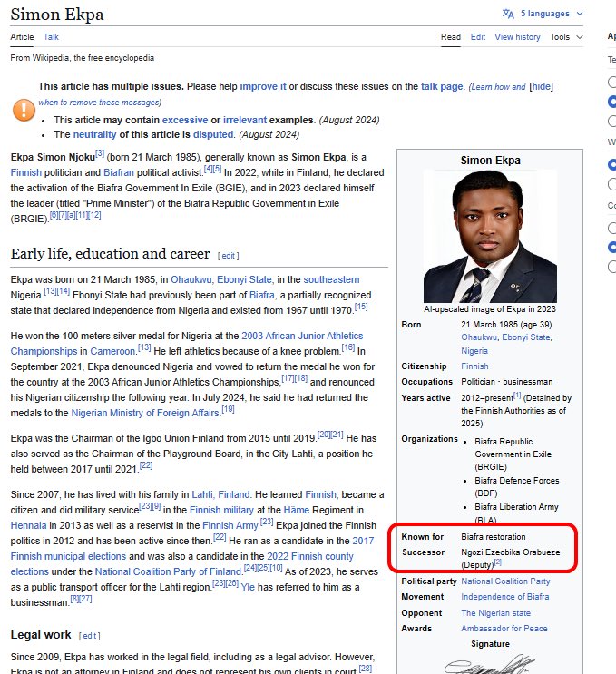This screenshot has width=616, height=674.
Task: Open the Talk tab
Action: (x=51, y=37)
